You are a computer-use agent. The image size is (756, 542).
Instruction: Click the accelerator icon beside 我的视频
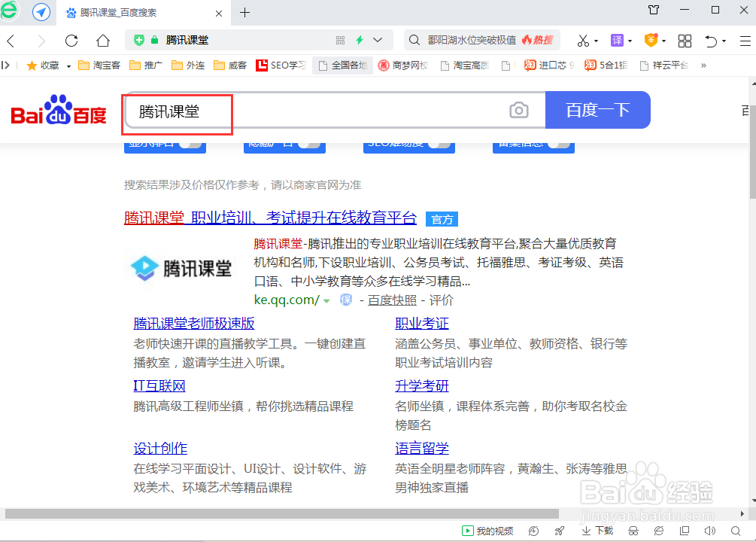click(x=533, y=531)
